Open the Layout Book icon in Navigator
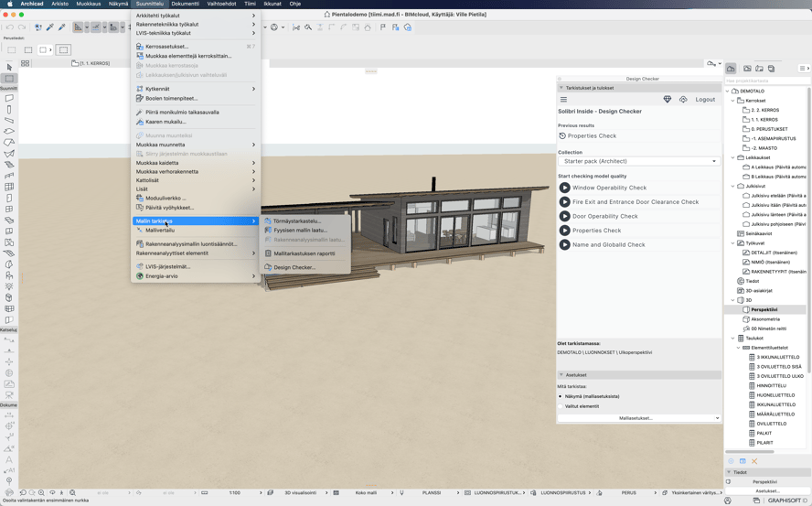 pos(759,69)
